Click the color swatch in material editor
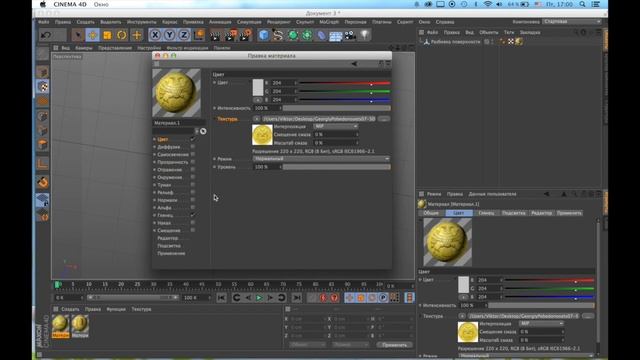Image resolution: width=640 pixels, height=360 pixels. coord(258,87)
